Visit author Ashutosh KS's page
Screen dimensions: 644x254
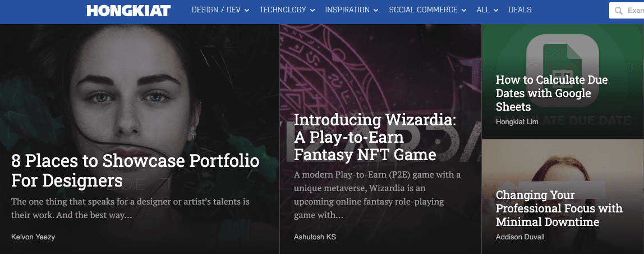tap(315, 237)
